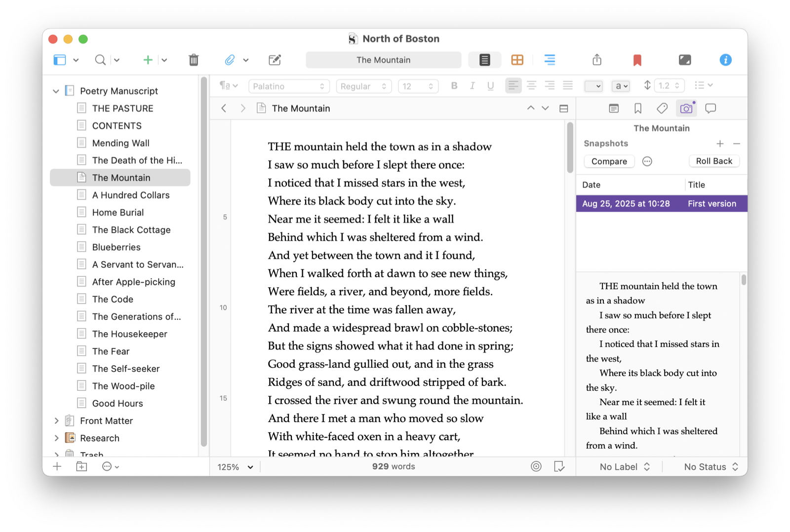Click the Roll Back button
This screenshot has width=790, height=532.
pyautogui.click(x=713, y=161)
